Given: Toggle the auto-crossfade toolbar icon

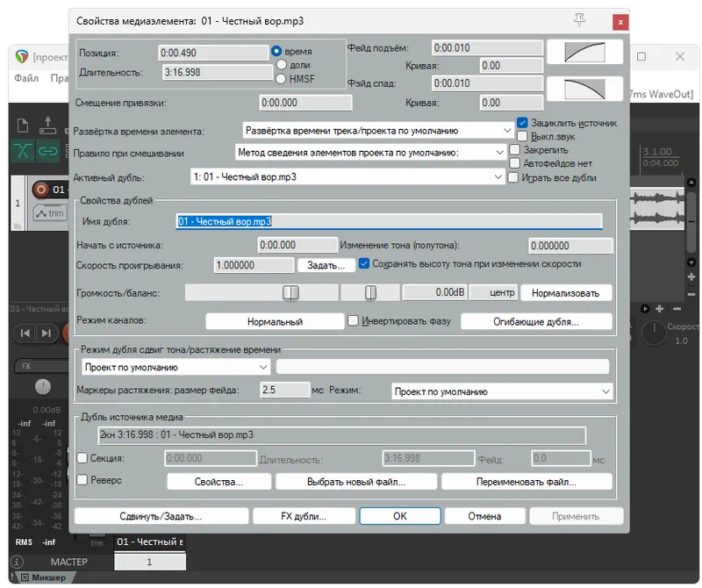Looking at the screenshot, I should coord(22,150).
